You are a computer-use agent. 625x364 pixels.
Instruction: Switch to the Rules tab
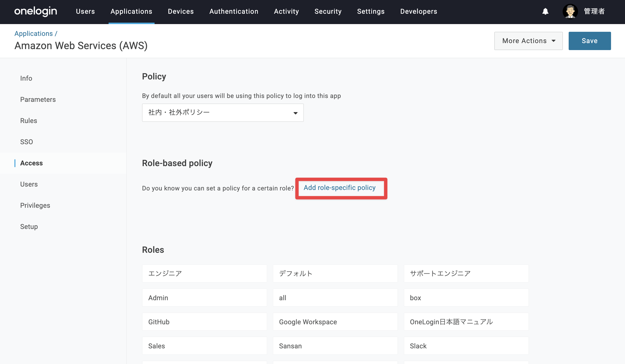click(28, 121)
